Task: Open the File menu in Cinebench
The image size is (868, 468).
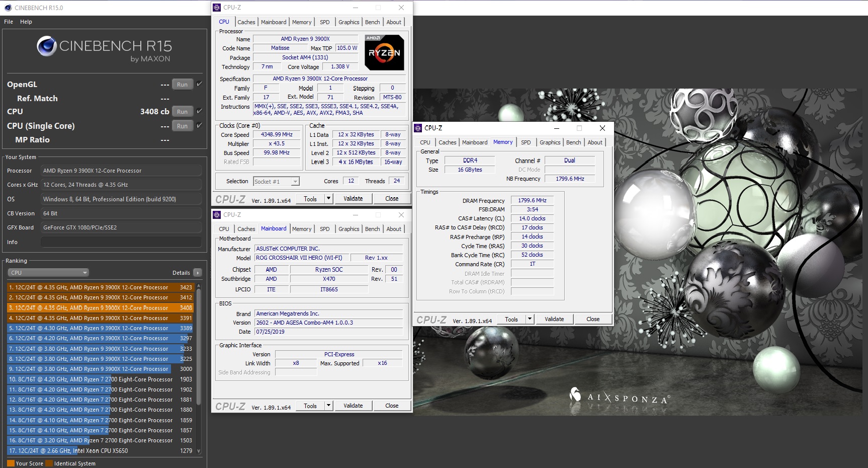Action: click(x=9, y=22)
